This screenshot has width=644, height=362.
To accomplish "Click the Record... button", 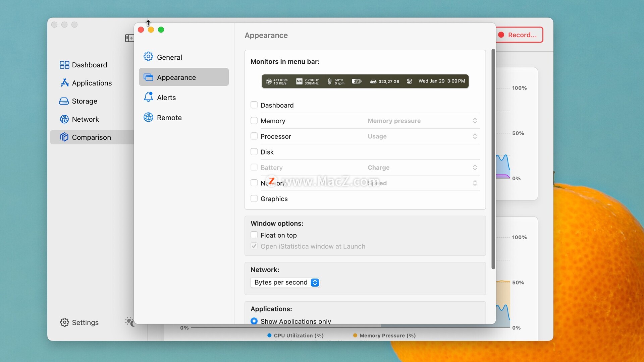I will click(519, 35).
